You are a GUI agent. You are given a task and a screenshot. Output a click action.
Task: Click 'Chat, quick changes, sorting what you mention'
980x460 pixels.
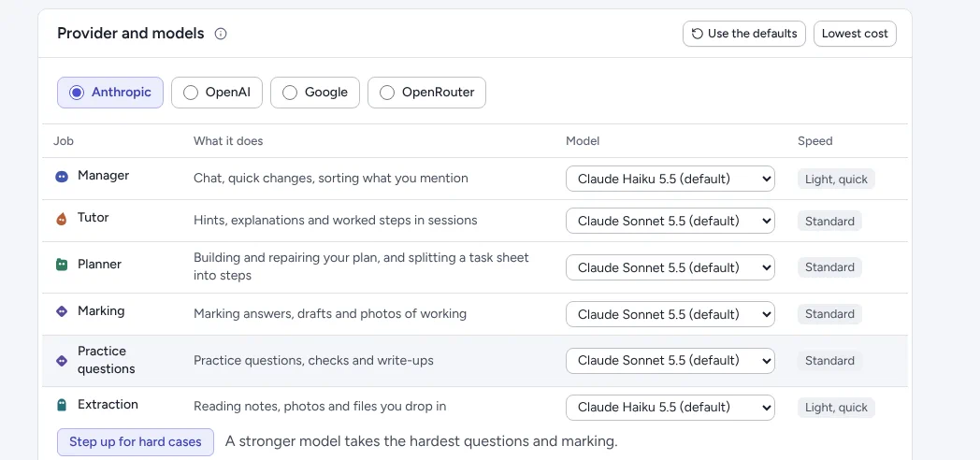(x=331, y=179)
